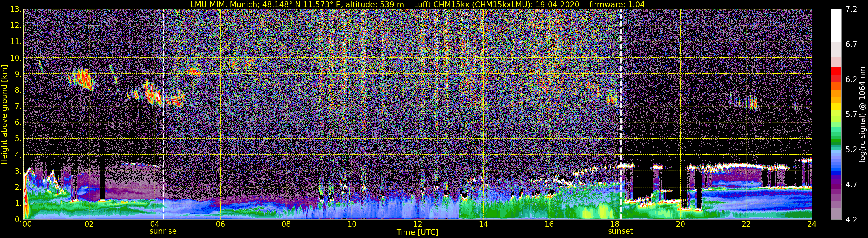Click the white top of the colorbar

[x=836, y=25]
